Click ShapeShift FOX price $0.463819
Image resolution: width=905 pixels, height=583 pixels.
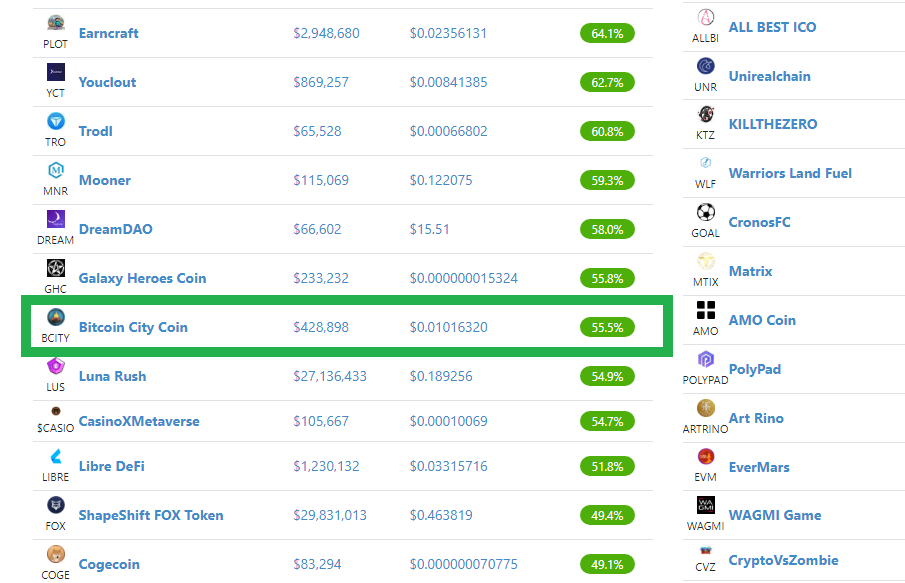coord(441,515)
